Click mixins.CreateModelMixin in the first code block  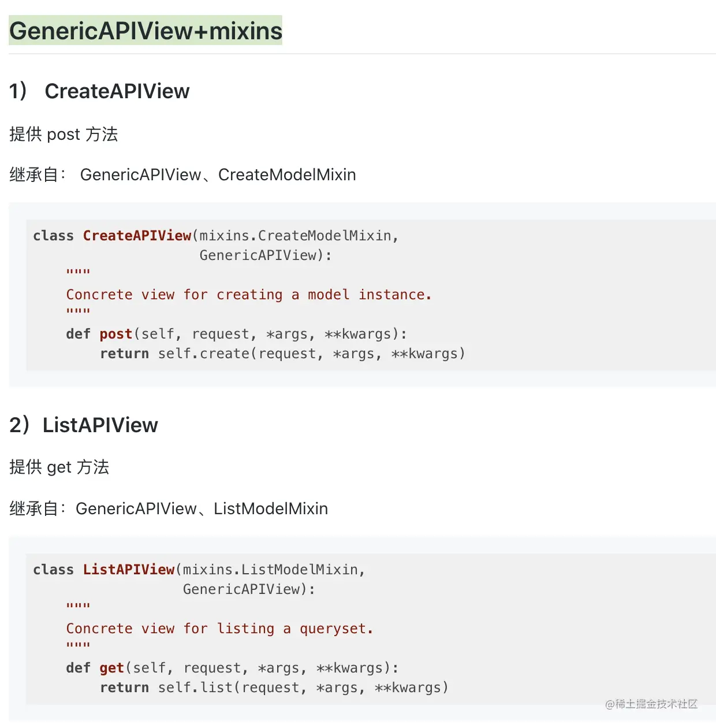coord(296,236)
